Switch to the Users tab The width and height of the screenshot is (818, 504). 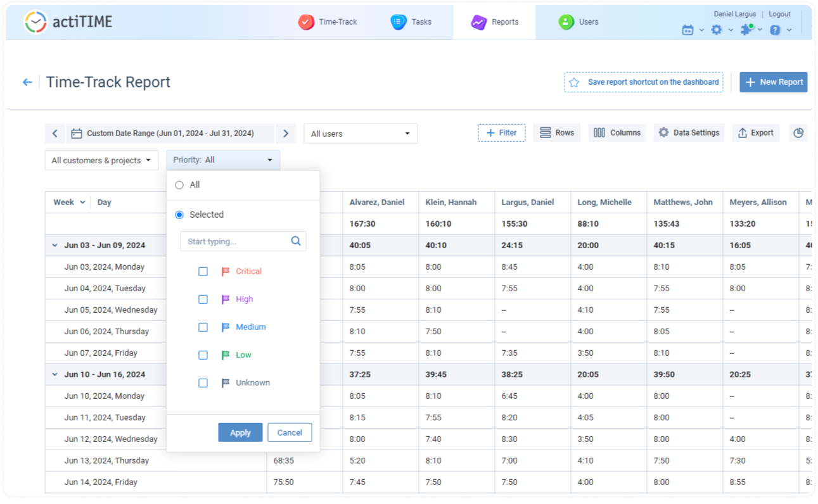click(578, 22)
